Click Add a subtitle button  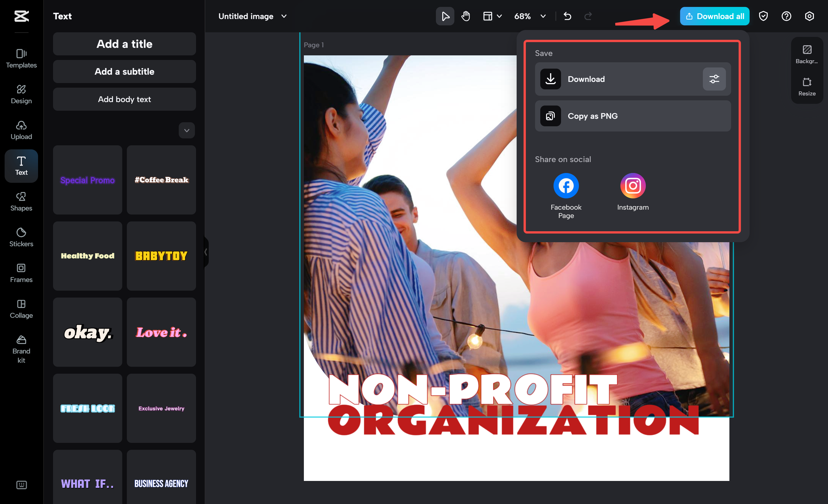coord(124,72)
